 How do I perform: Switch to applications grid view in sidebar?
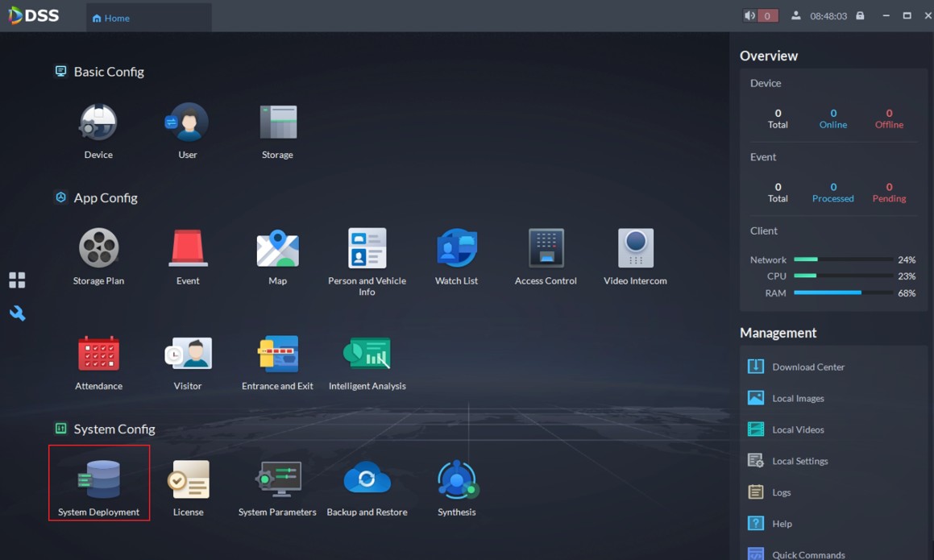(x=17, y=280)
